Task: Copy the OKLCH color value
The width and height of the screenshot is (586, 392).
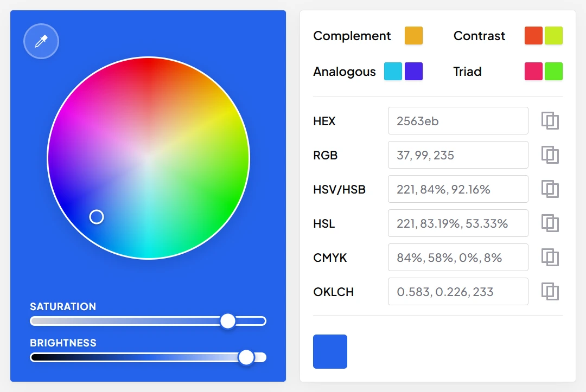Action: point(550,292)
